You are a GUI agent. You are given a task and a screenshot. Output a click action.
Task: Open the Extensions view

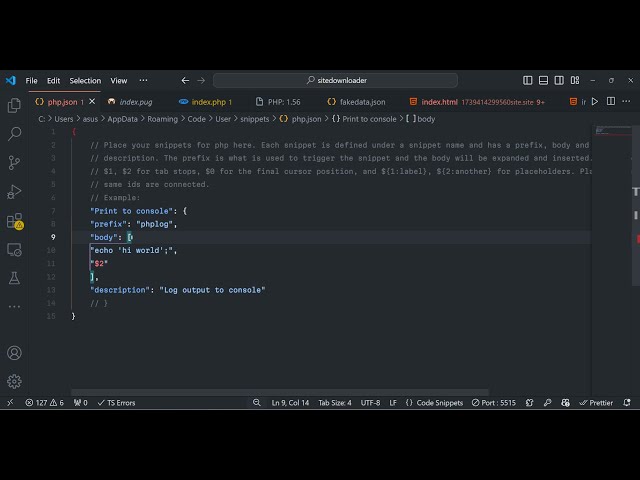[x=14, y=220]
